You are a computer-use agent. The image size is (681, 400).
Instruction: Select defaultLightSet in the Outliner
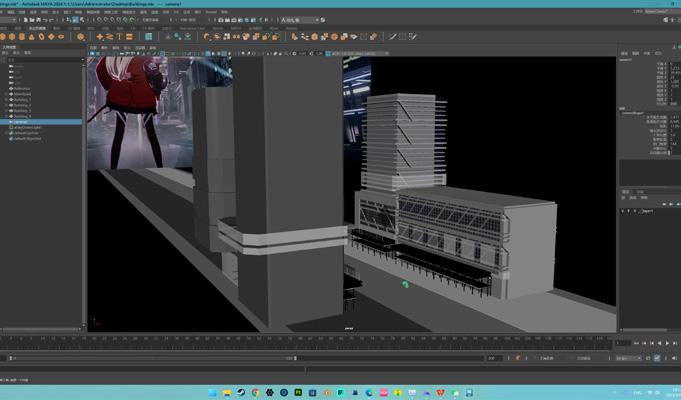29,134
